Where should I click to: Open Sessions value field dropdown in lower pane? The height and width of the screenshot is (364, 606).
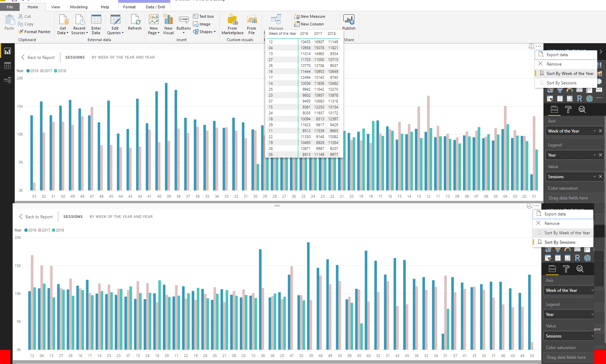tap(592, 336)
